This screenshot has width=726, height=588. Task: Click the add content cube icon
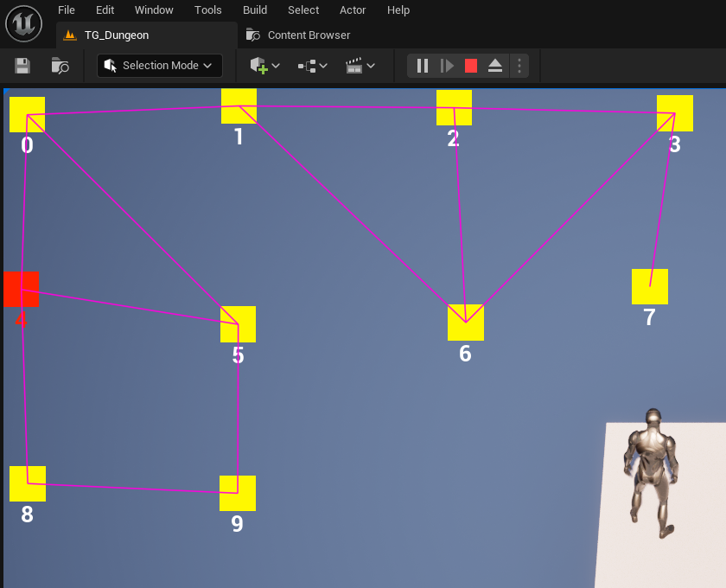coord(258,66)
